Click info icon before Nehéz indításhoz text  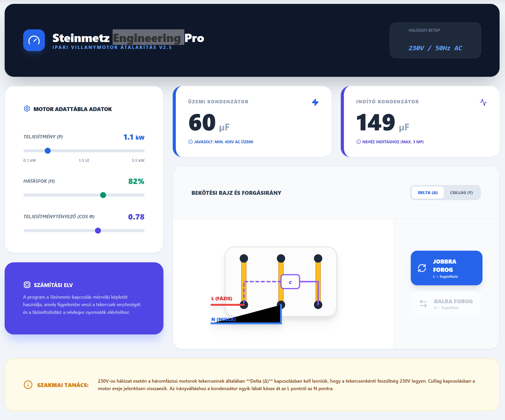click(x=358, y=142)
